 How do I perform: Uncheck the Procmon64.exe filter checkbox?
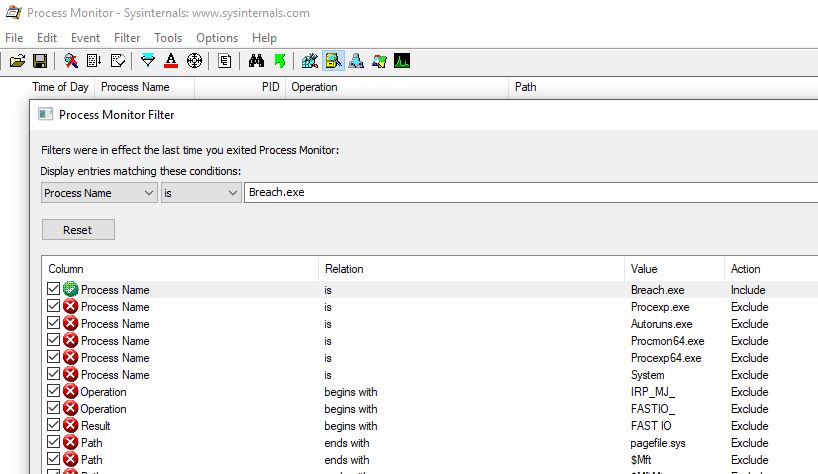(53, 339)
